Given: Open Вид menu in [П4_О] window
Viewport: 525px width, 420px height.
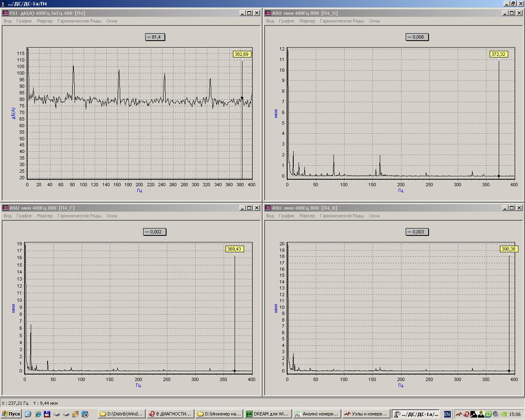Looking at the screenshot, I should [x=270, y=21].
